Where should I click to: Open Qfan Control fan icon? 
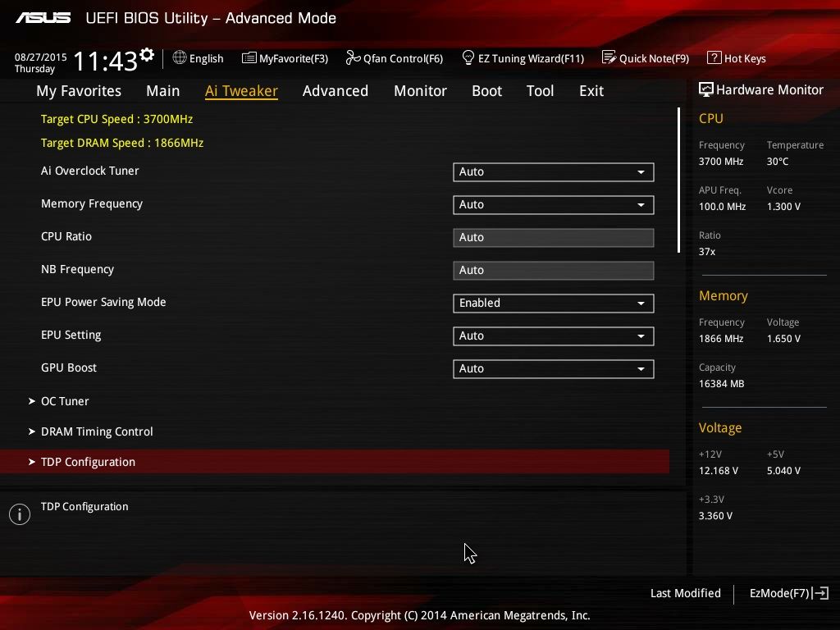point(353,57)
